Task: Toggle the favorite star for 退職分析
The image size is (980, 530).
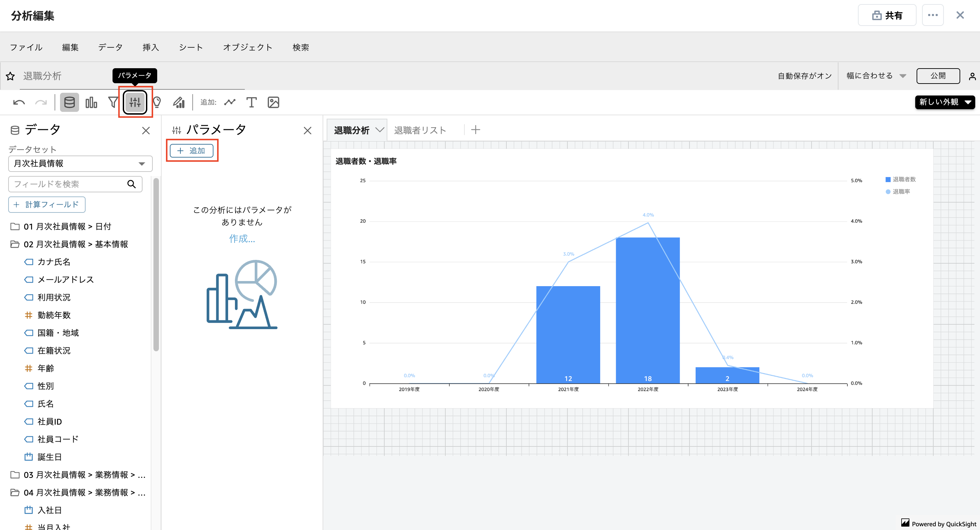Action: click(10, 76)
